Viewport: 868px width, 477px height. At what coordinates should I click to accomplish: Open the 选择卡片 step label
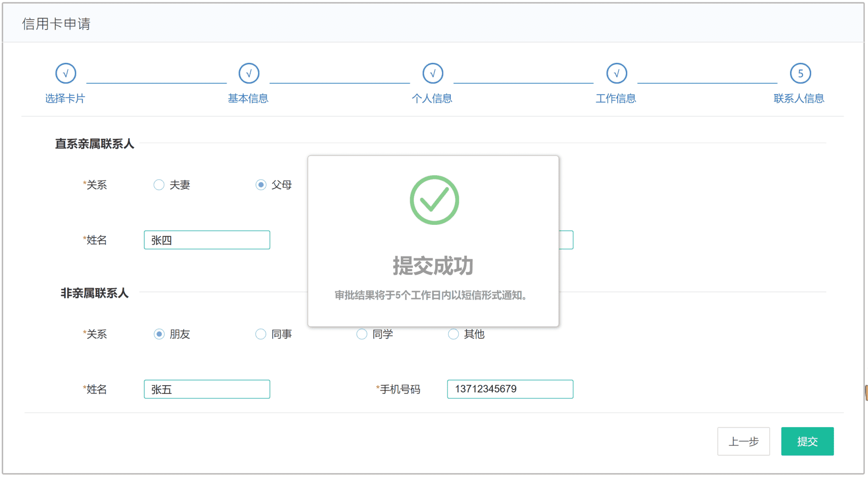pyautogui.click(x=65, y=98)
